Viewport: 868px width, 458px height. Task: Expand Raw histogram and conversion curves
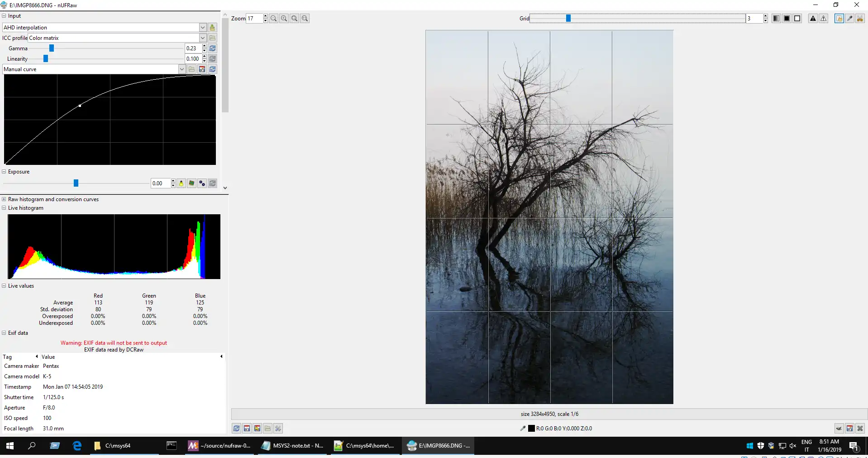4,199
